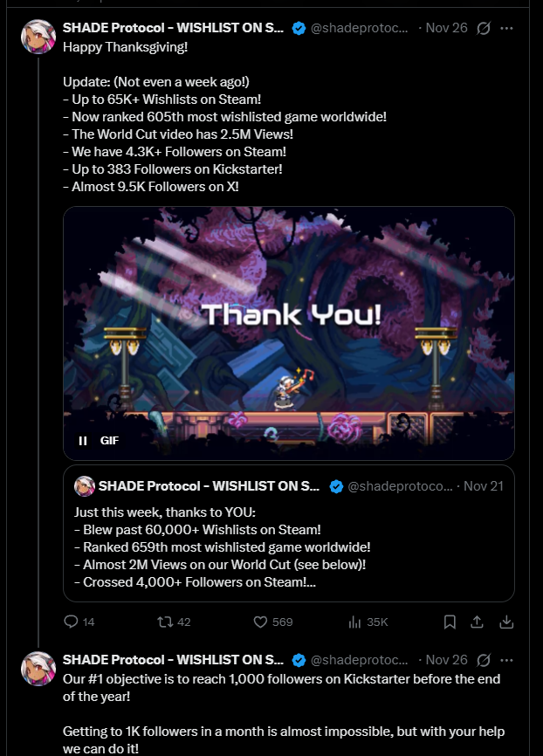This screenshot has height=756, width=543.
Task: Repost the Happy Thanksgiving update
Action: (174, 622)
